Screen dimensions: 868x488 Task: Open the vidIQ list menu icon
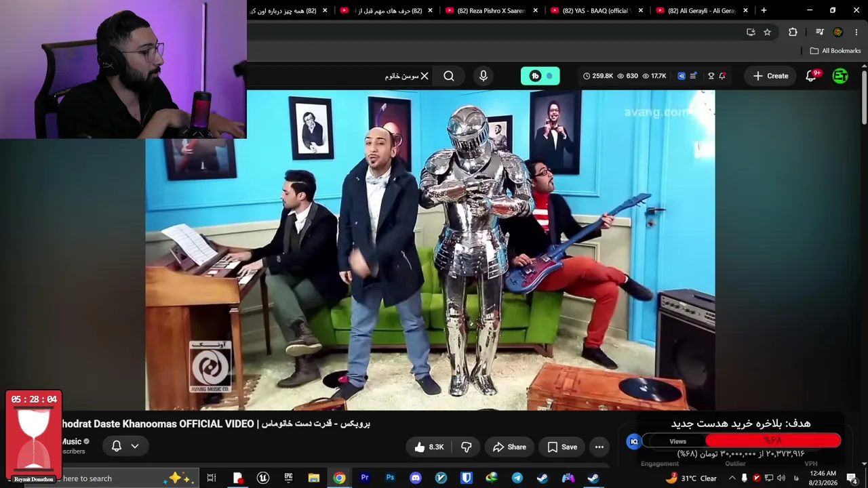(693, 76)
